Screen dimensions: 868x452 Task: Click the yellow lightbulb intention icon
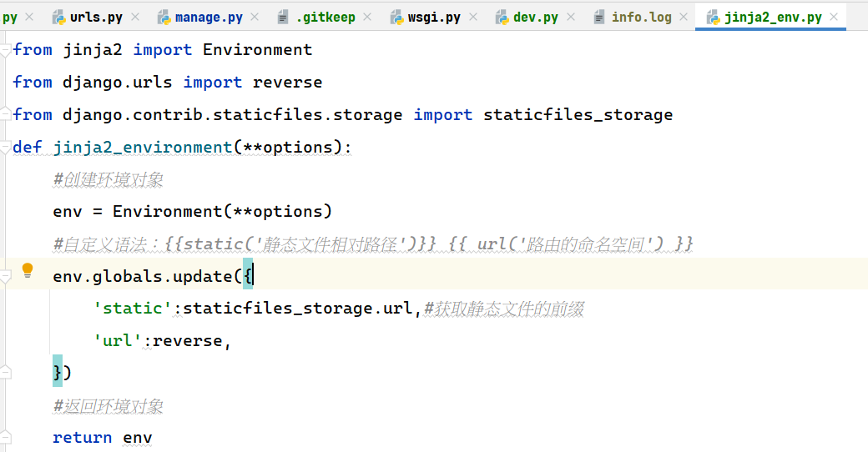click(x=27, y=270)
